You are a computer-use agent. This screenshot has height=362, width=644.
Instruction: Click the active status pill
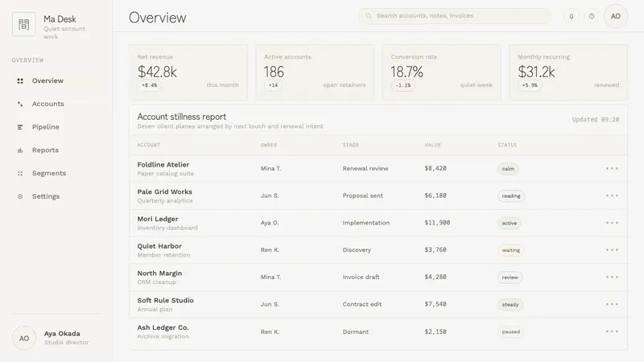(x=510, y=224)
